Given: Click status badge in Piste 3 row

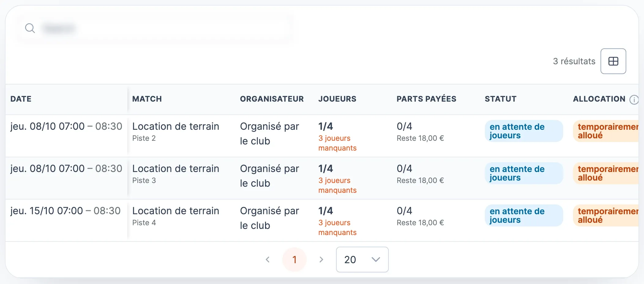Looking at the screenshot, I should point(524,173).
